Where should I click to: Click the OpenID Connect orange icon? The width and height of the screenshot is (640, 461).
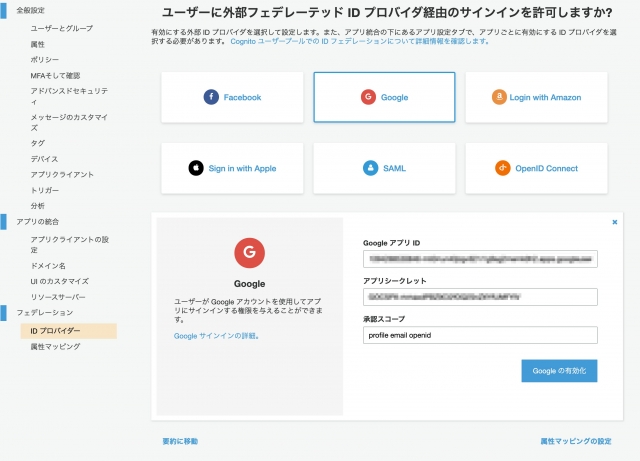tap(503, 168)
